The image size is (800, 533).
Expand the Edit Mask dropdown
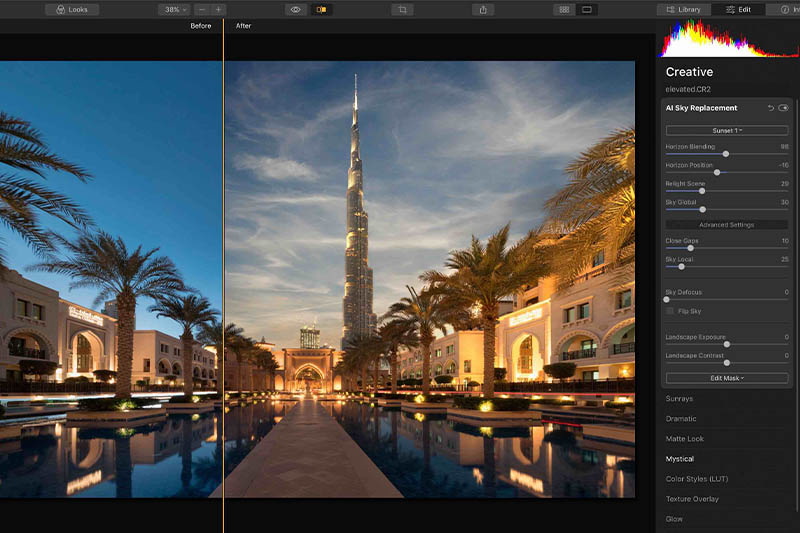(x=727, y=378)
